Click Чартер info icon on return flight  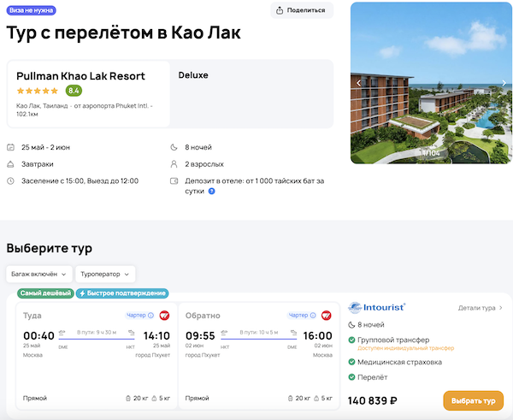pyautogui.click(x=312, y=316)
